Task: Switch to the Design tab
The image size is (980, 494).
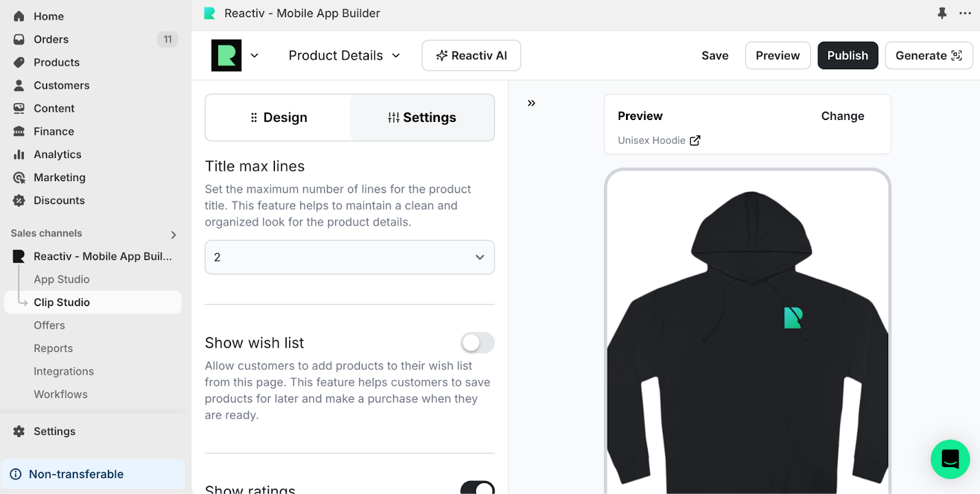Action: click(x=278, y=118)
